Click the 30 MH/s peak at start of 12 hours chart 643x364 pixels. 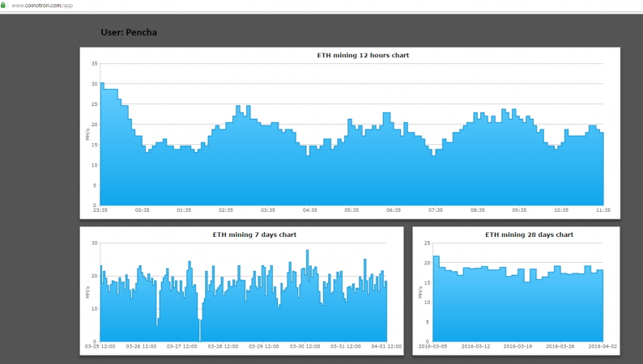click(x=102, y=84)
